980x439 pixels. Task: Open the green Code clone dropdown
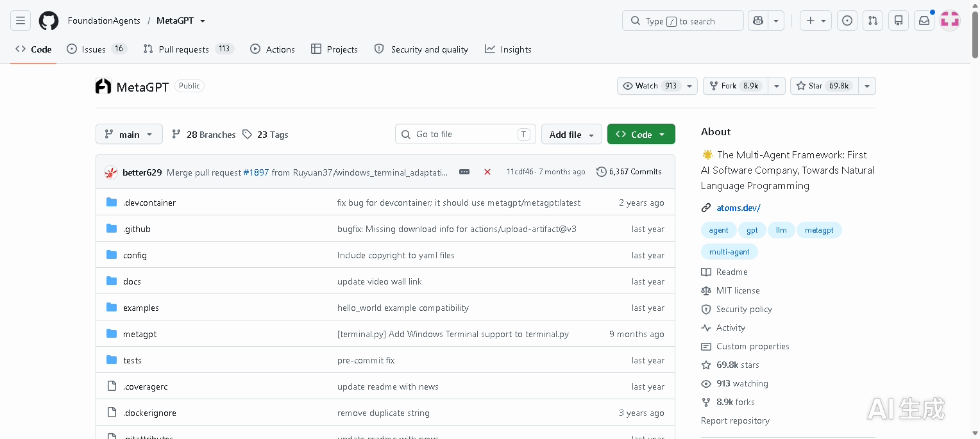click(641, 134)
